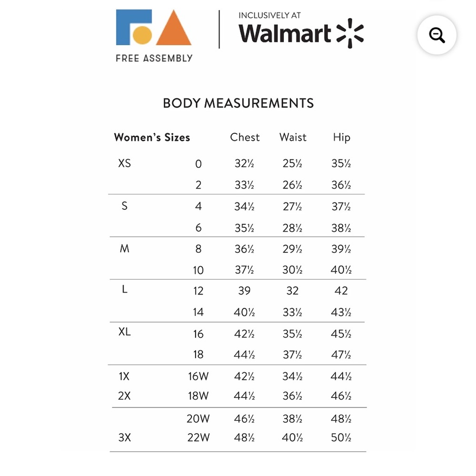Click the Waist column header
Viewport: 476px width, 476px height.
click(293, 137)
